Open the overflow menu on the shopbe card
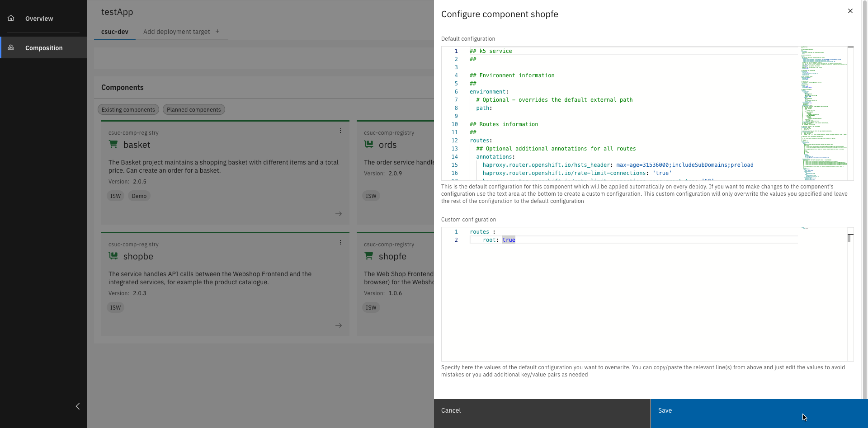 click(x=340, y=242)
